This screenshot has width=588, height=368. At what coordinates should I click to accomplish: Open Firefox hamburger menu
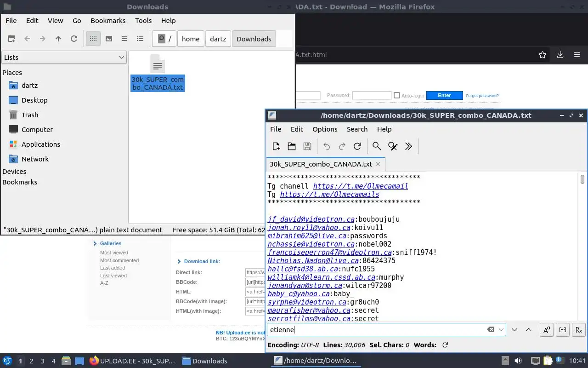click(577, 55)
